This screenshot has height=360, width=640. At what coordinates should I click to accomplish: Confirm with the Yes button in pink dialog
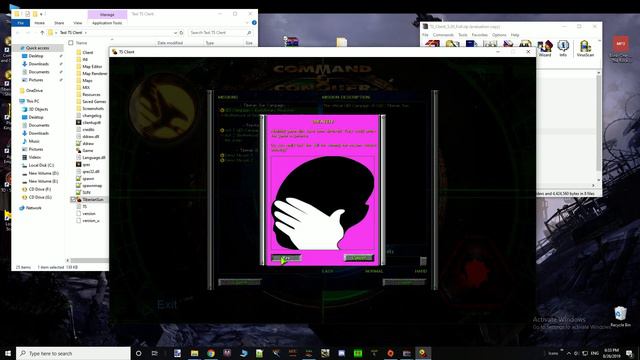pyautogui.click(x=286, y=258)
